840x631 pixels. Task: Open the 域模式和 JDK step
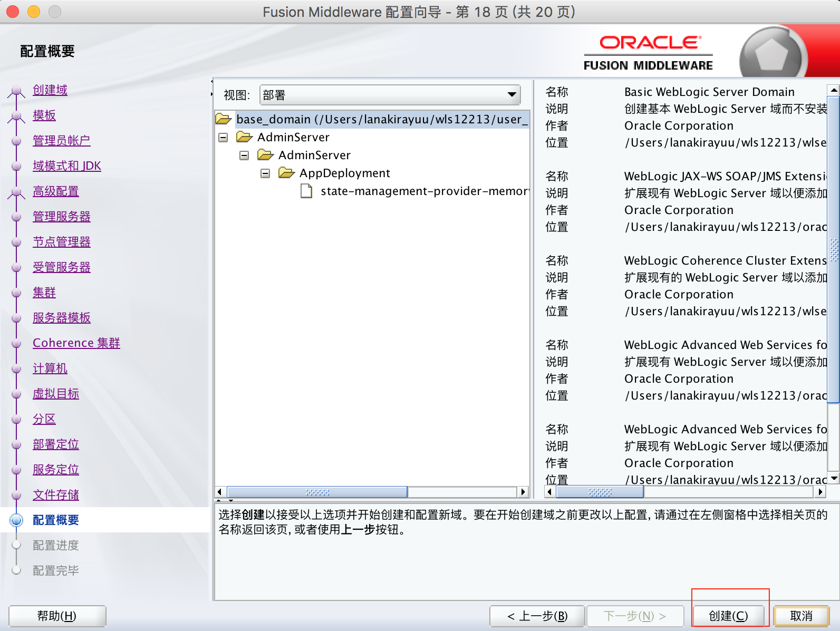67,166
